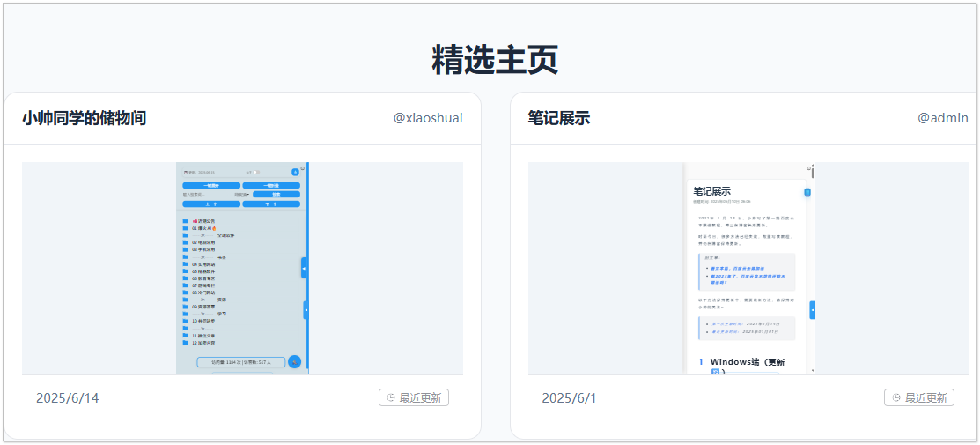Image resolution: width=980 pixels, height=445 pixels.
Task: Select the 2025/6/14 date text
Action: [x=68, y=398]
